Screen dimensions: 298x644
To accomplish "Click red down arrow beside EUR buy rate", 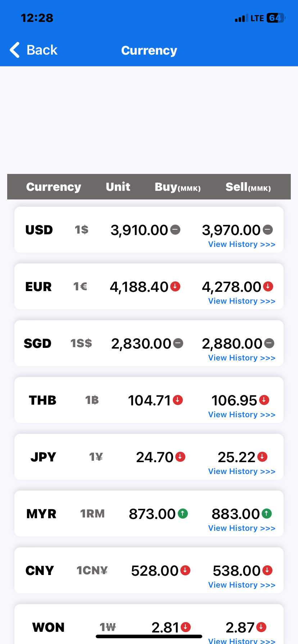I will pos(175,286).
